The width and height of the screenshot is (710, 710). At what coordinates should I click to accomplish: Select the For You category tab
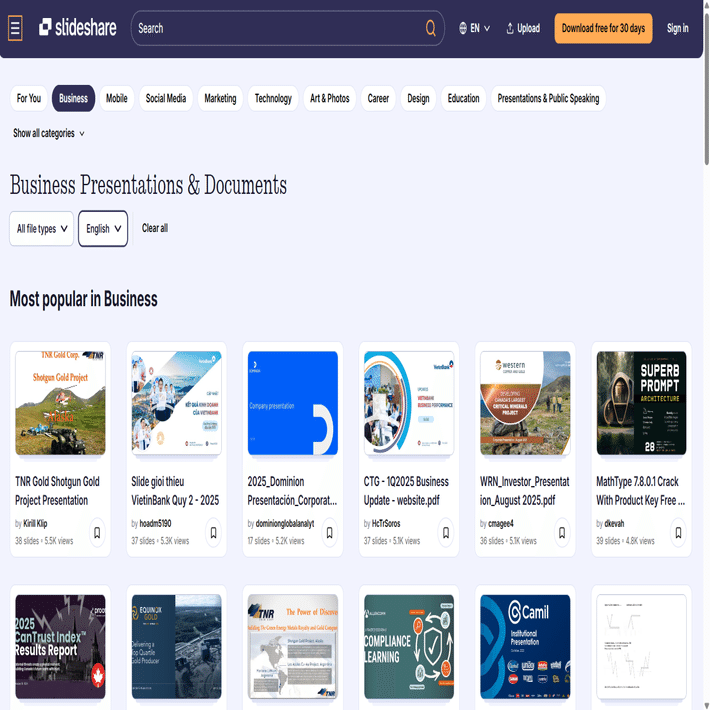(x=29, y=98)
